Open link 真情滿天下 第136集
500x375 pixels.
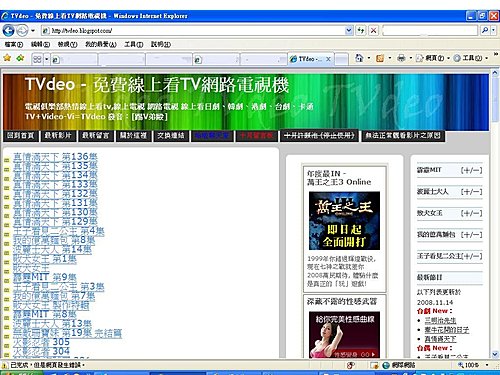55,157
